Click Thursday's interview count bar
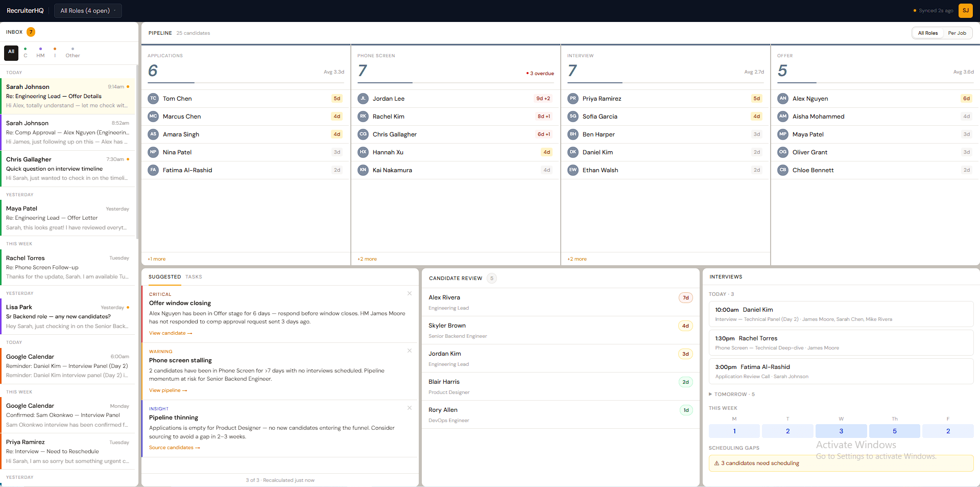This screenshot has height=487, width=980. pos(894,431)
